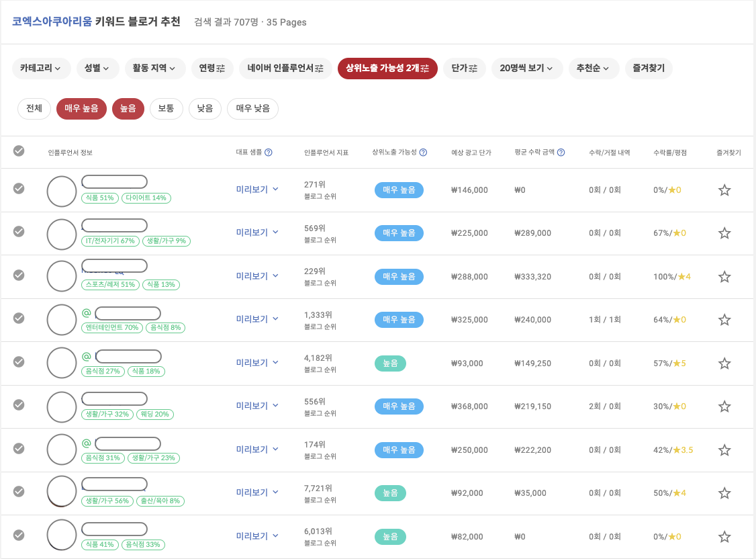Click the 코엑스아쿠아리움 keyword link
This screenshot has height=559, width=756.
click(x=52, y=21)
